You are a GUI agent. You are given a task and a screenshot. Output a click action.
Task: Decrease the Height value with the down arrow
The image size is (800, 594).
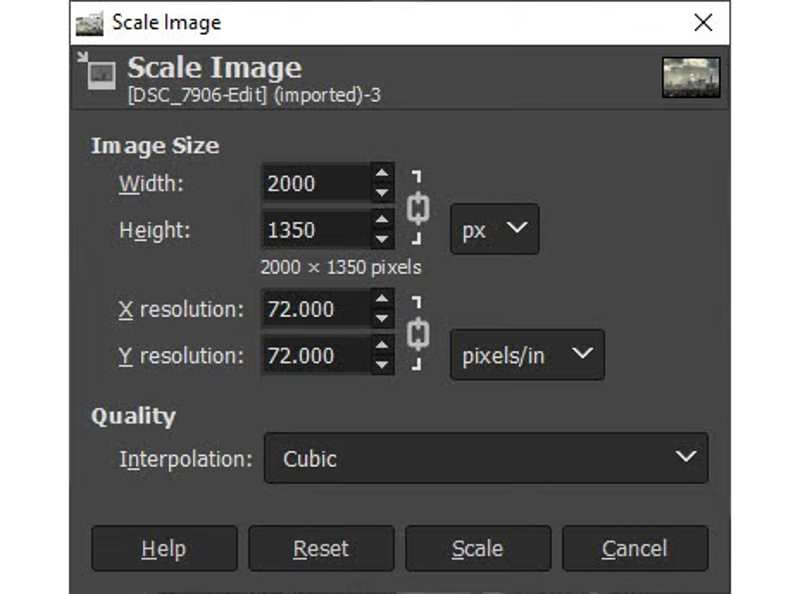pyautogui.click(x=382, y=239)
